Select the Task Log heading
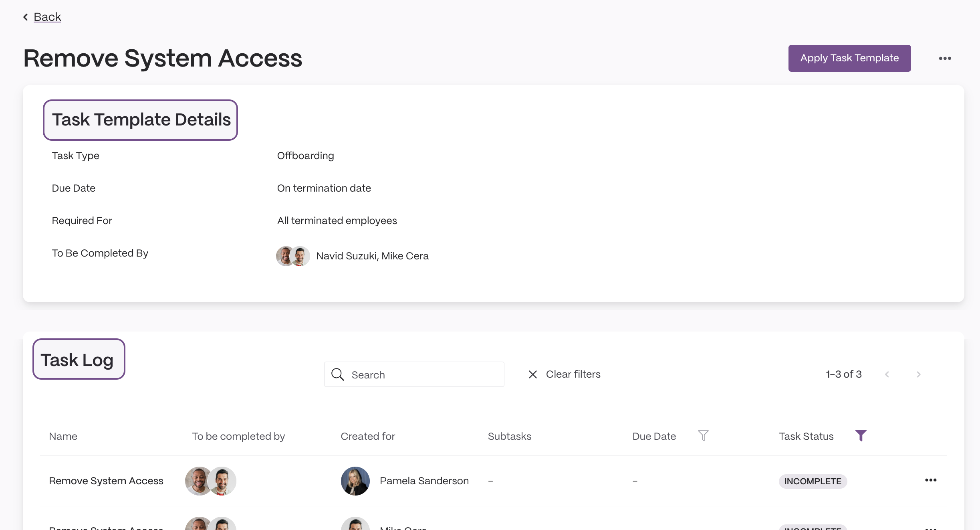Viewport: 980px width, 530px height. [79, 359]
